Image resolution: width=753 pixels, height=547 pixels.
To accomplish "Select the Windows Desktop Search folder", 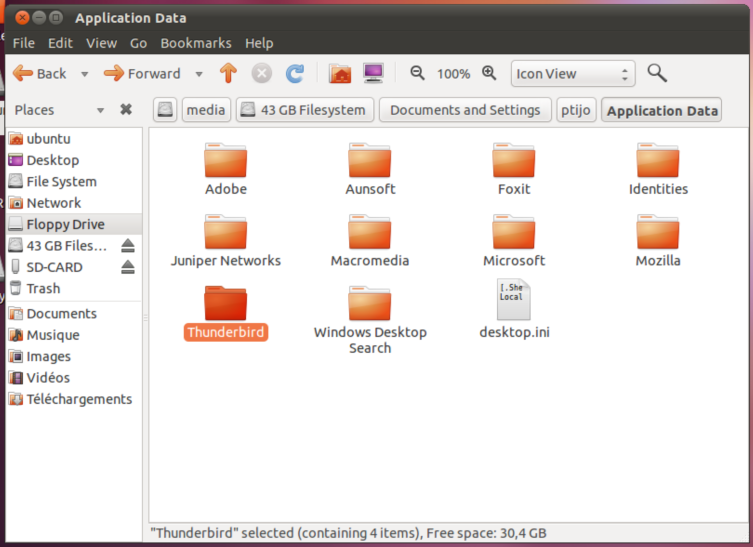I will [x=369, y=304].
